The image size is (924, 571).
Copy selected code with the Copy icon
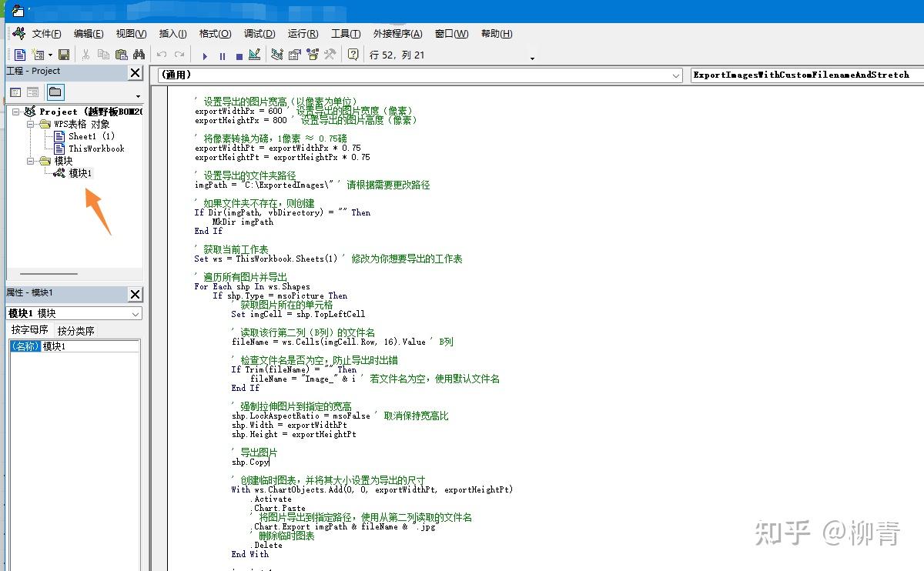[x=102, y=55]
